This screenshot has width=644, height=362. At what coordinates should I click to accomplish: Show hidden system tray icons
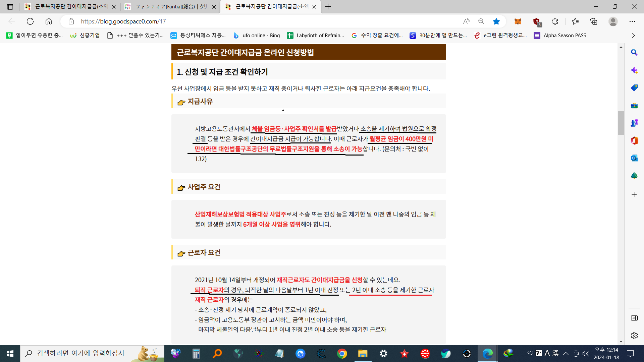[x=566, y=353]
